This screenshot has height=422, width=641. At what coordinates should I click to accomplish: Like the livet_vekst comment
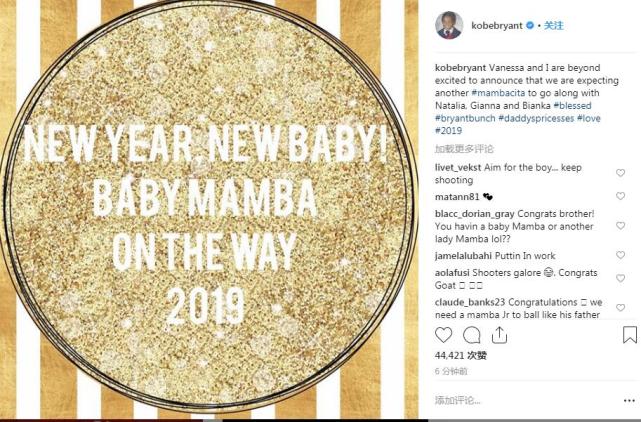tap(621, 173)
